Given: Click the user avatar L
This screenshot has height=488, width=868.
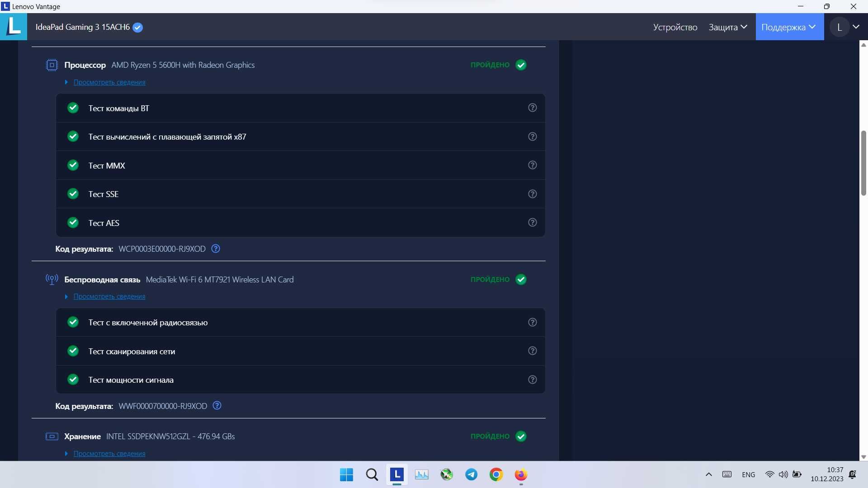Looking at the screenshot, I should point(840,27).
